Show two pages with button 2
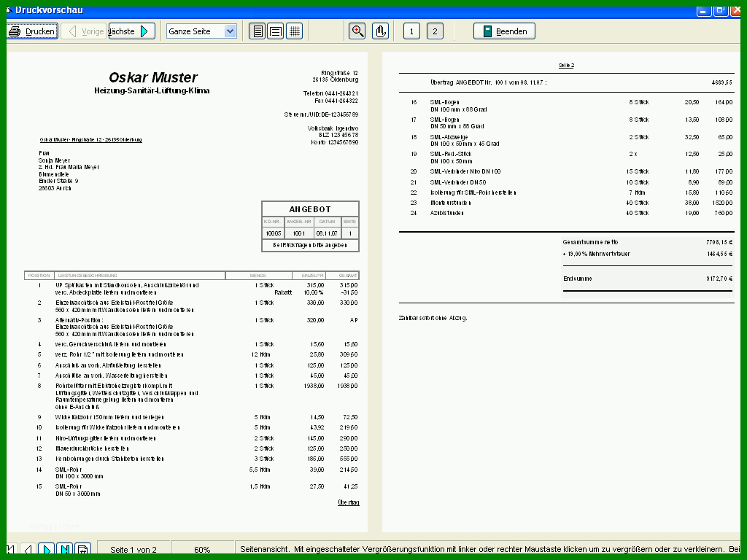Screen dimensions: 747x560 [x=435, y=31]
